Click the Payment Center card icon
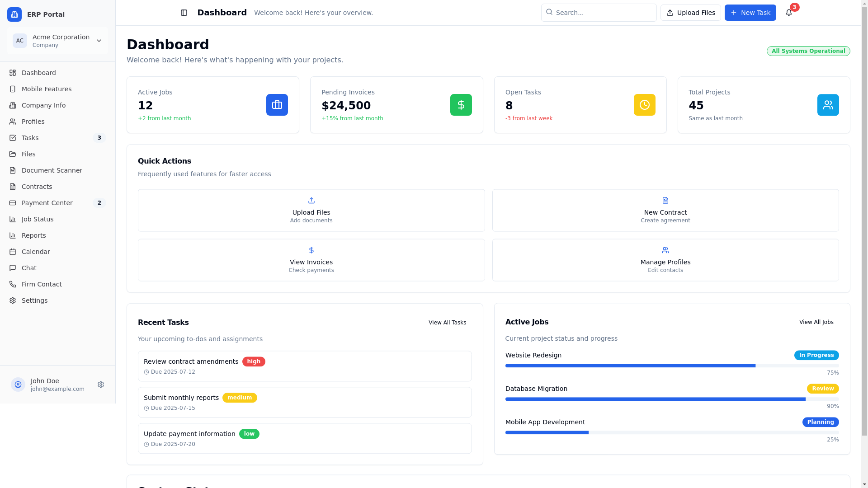868x488 pixels. (13, 203)
